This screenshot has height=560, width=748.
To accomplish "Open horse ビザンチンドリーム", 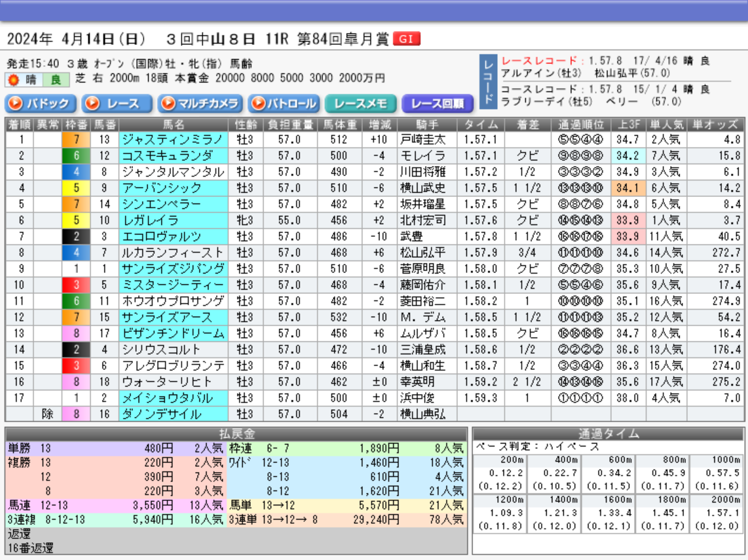I will [x=173, y=333].
